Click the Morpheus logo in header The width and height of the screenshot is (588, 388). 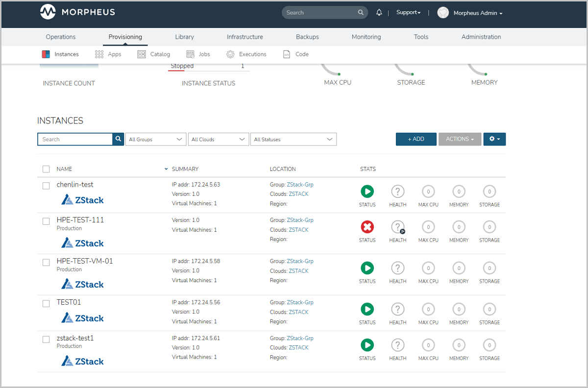(48, 13)
